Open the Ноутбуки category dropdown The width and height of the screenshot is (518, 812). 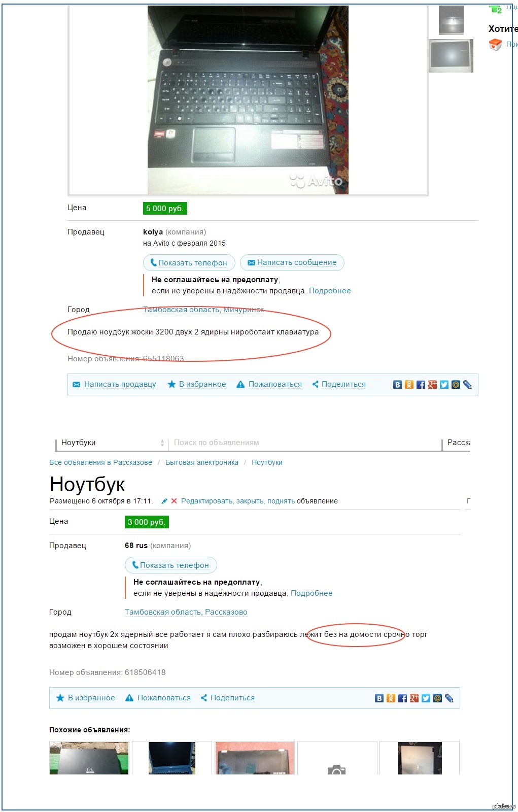pos(113,443)
